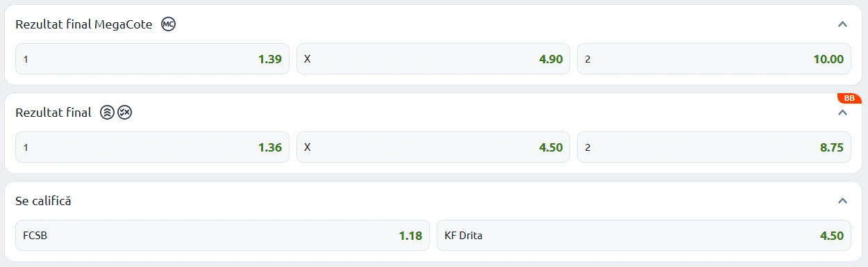The image size is (868, 267).
Task: Pick home win odds 1.36
Action: point(152,147)
